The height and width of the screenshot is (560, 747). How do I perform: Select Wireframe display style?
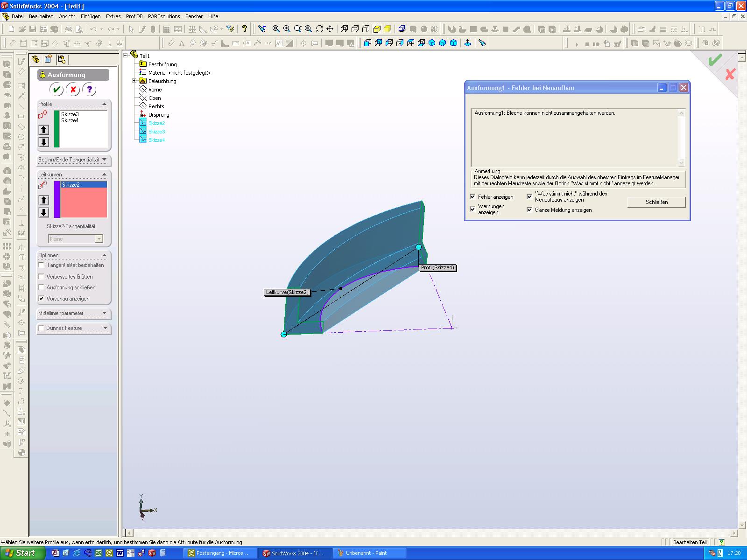345,29
